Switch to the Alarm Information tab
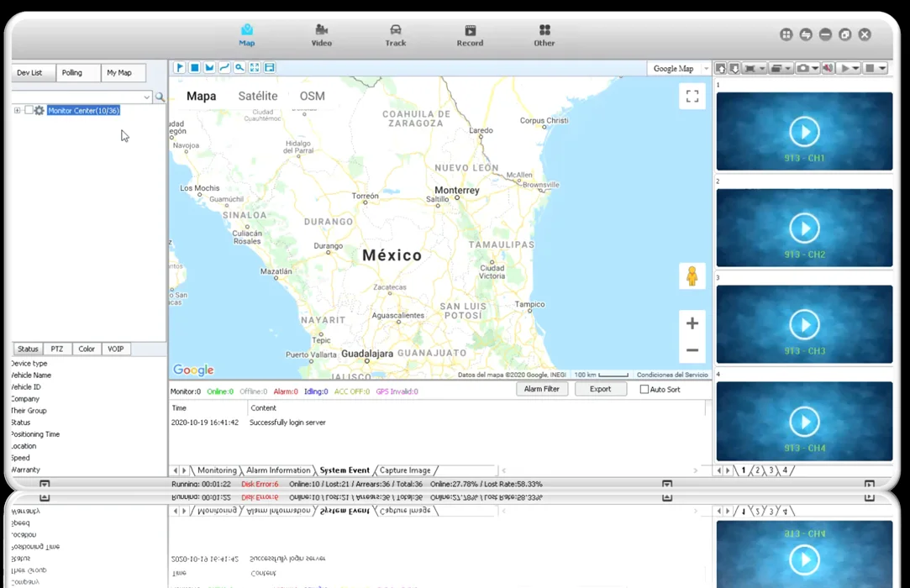 [x=279, y=470]
